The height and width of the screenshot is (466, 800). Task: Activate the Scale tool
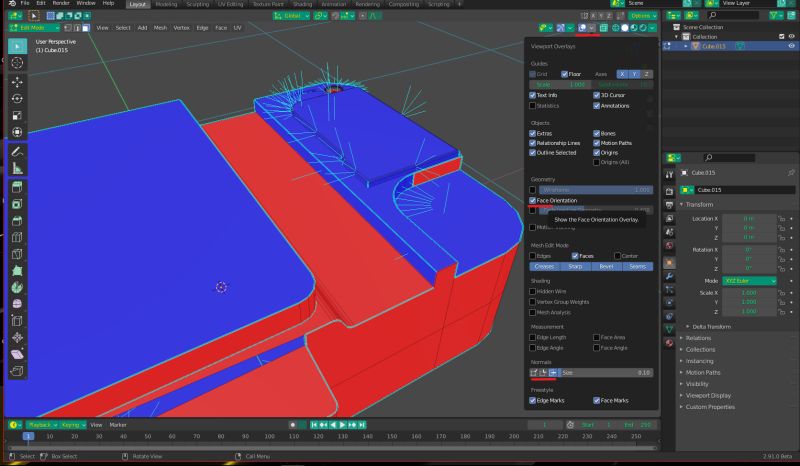17,115
